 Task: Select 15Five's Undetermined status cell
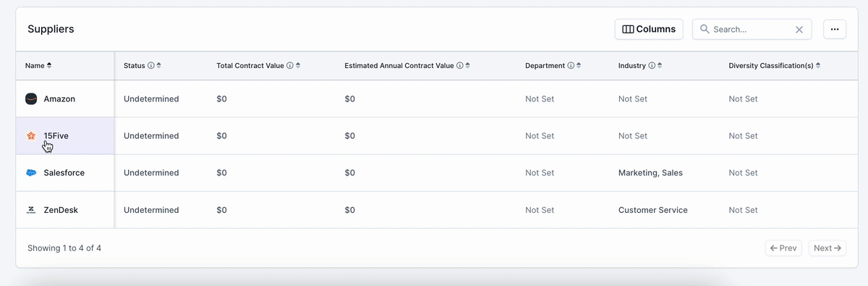(151, 136)
